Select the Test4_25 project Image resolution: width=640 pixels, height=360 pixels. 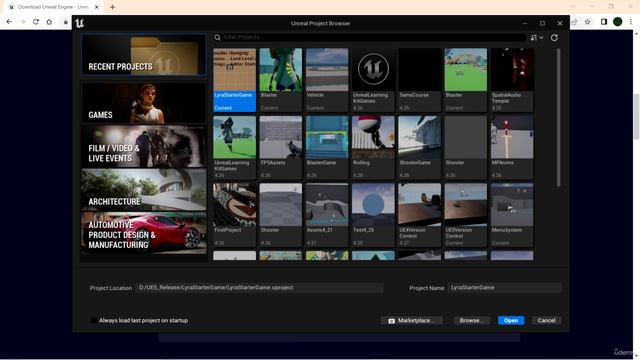point(373,215)
